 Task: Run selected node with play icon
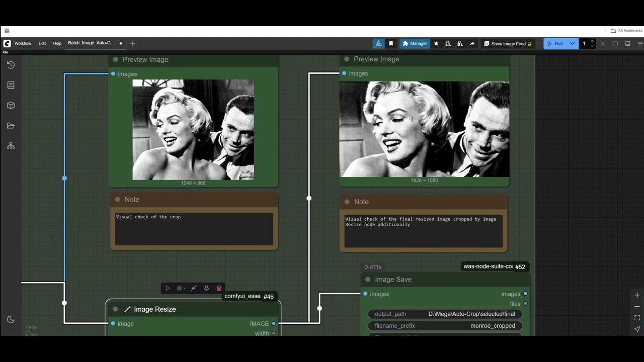[x=168, y=288]
